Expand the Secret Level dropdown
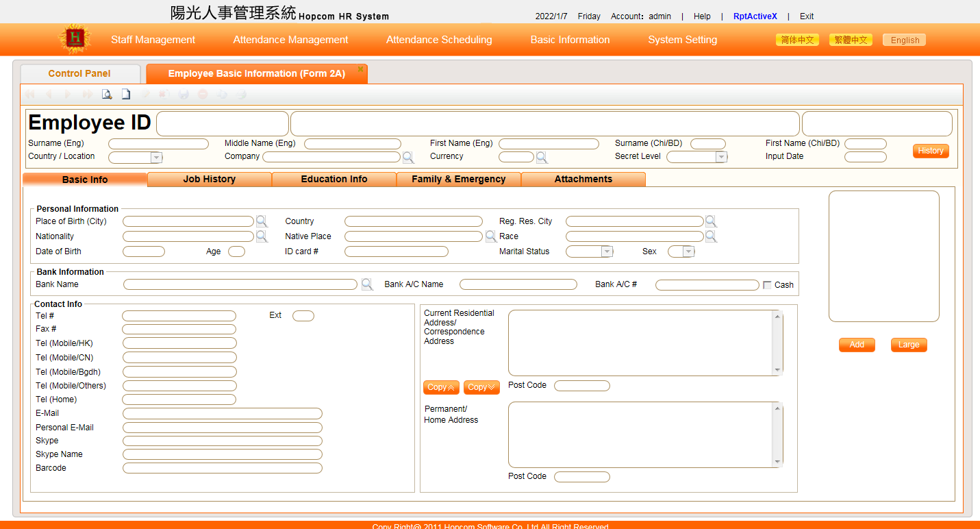980x529 pixels. pyautogui.click(x=720, y=158)
